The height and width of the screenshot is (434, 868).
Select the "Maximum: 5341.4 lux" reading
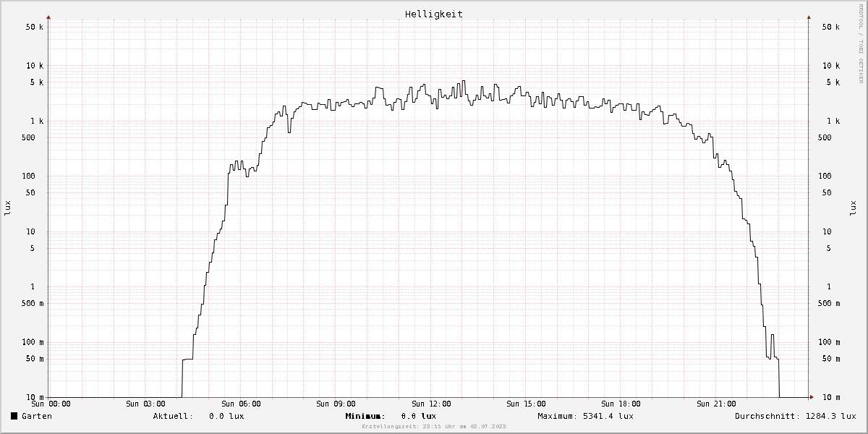tap(585, 416)
